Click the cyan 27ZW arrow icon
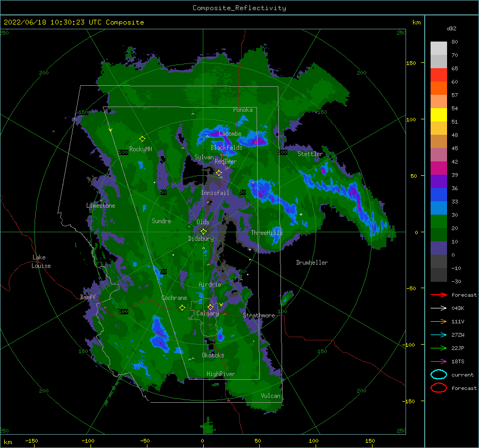 [439, 335]
